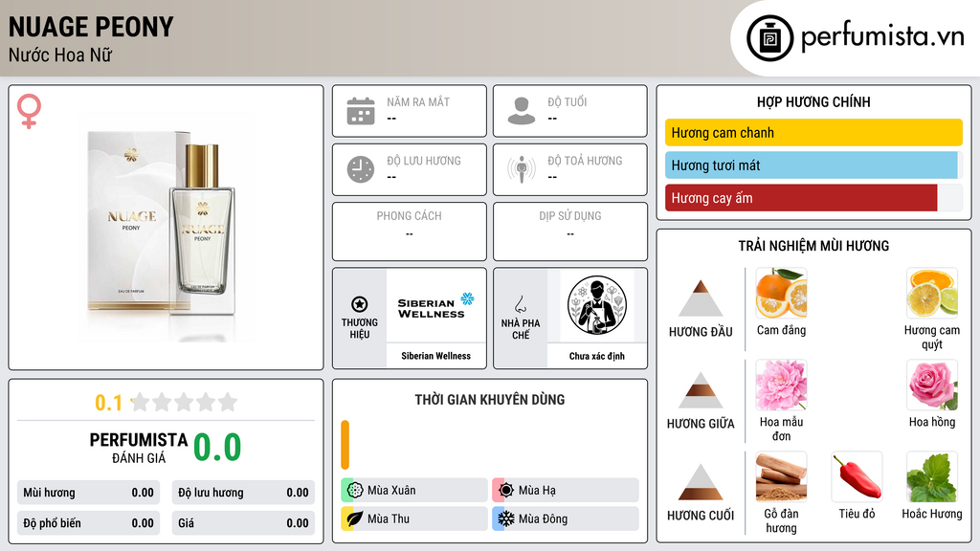Click the Trải nghiệm mùi hương heading
Viewport: 980px width, 551px height.
[813, 246]
